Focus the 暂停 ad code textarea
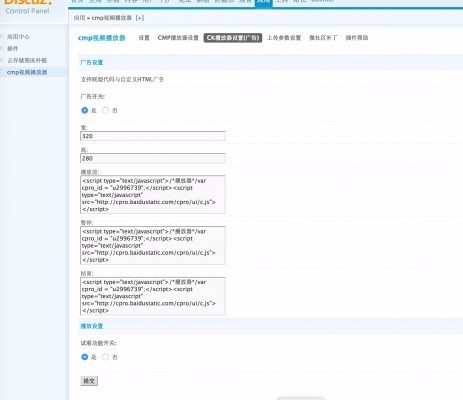 (x=153, y=245)
